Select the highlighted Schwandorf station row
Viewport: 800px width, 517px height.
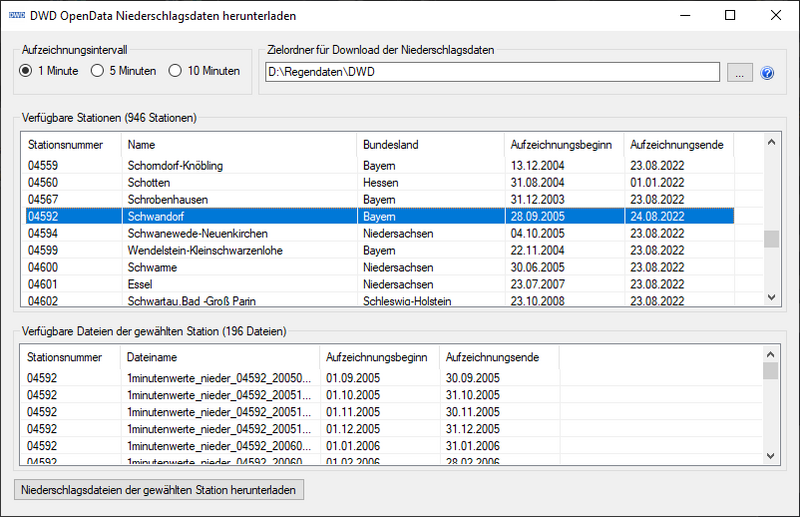(380, 216)
